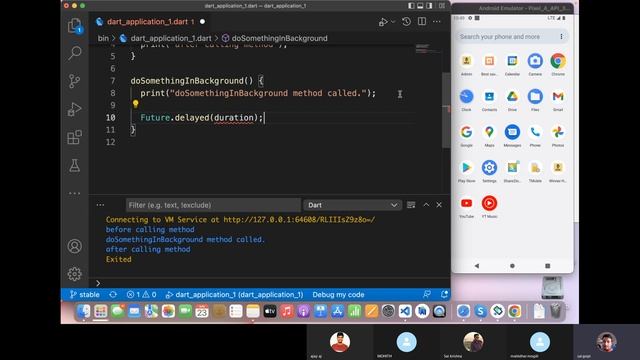Click Debug my code in status bar
This screenshot has height=360, width=640.
[338, 294]
